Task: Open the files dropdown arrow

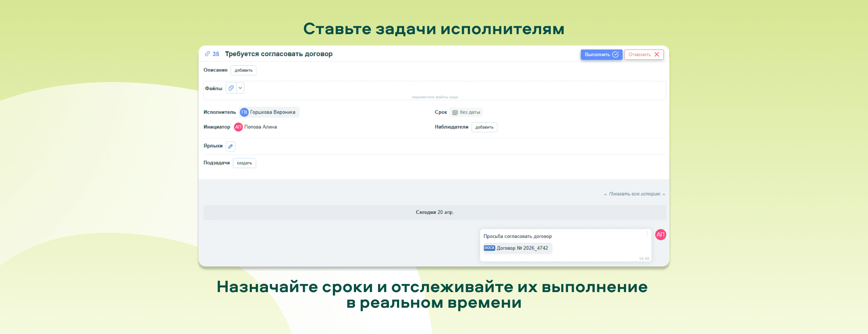Action: (x=240, y=88)
